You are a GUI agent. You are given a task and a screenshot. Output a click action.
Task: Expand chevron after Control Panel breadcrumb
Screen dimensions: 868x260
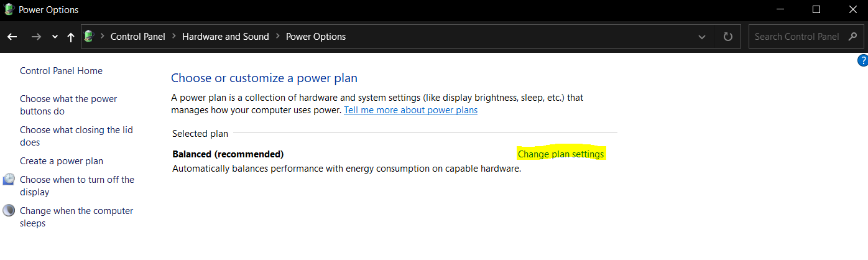tap(174, 37)
